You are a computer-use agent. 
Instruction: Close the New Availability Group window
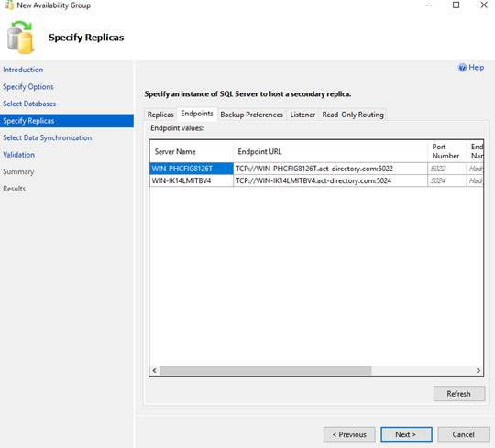pyautogui.click(x=484, y=5)
